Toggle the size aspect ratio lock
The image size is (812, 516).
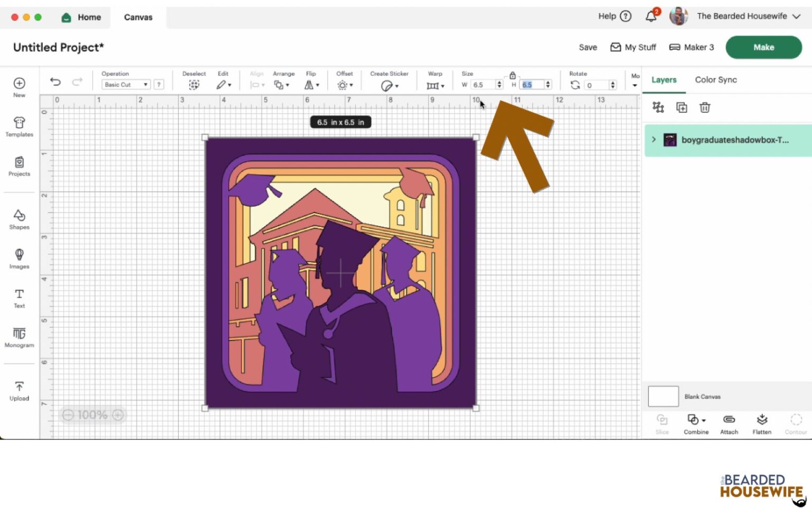coord(511,76)
